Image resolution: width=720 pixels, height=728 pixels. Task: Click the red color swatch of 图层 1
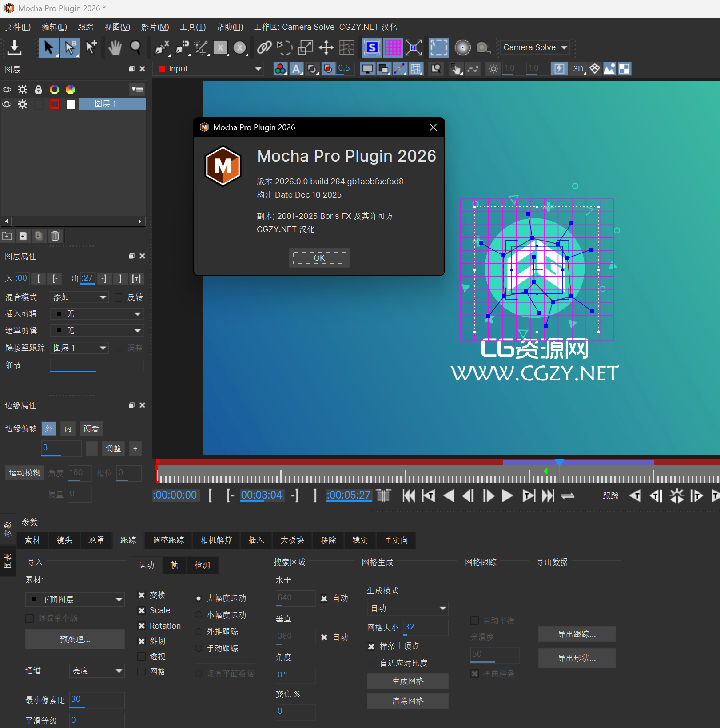(x=55, y=104)
